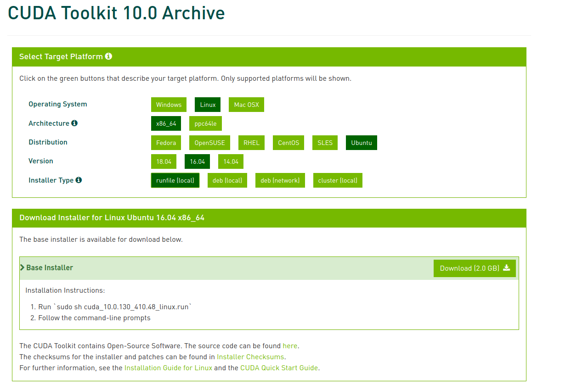Viewport: 588px width, 384px height.
Task: Switch version to 14.04
Action: click(231, 161)
